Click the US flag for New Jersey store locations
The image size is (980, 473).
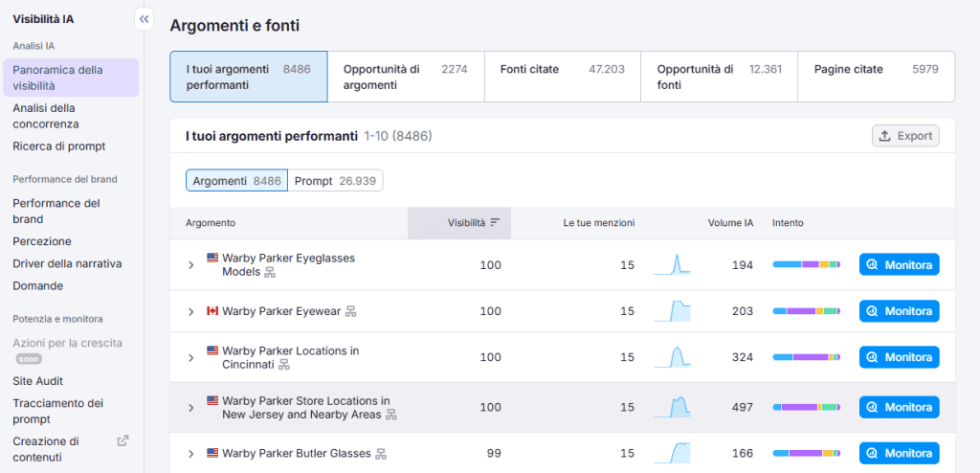click(212, 400)
